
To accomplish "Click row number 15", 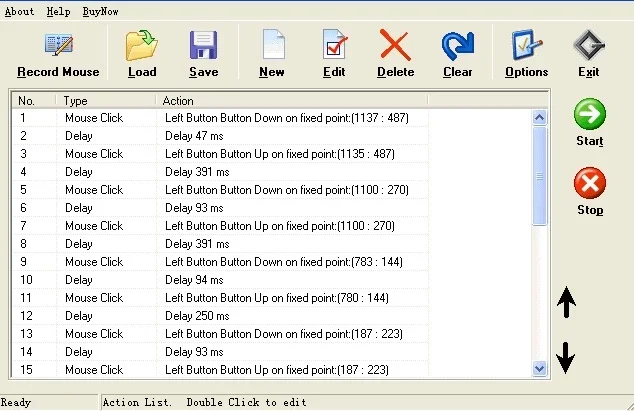I will [x=26, y=370].
